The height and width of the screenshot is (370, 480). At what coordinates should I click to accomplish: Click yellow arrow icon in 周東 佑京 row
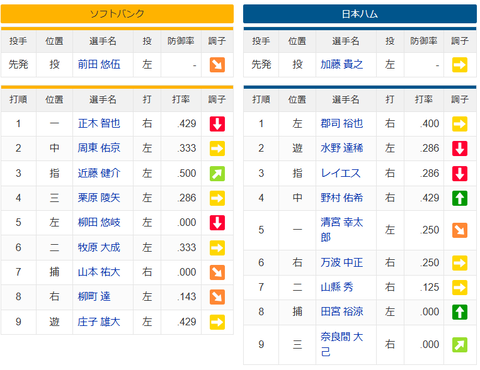217,148
